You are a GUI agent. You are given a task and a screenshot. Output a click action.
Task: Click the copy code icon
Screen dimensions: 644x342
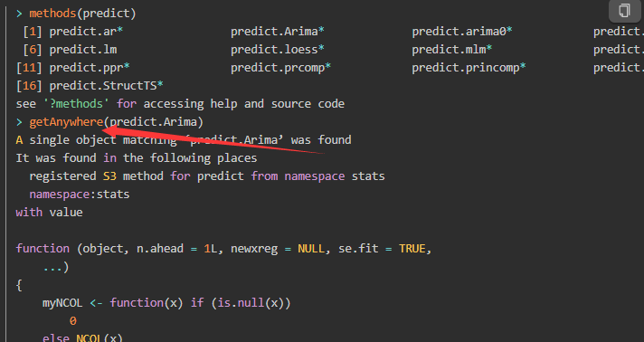[x=624, y=10]
